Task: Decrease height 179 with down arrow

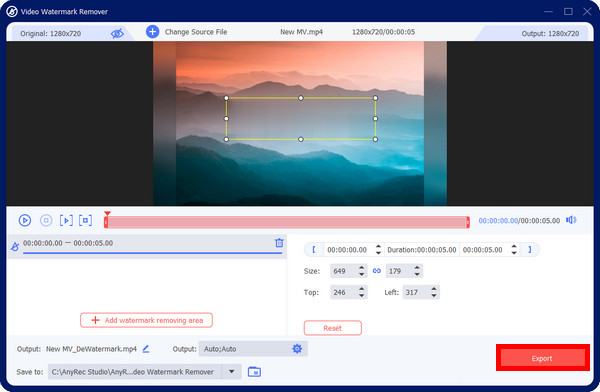Action: tap(417, 274)
